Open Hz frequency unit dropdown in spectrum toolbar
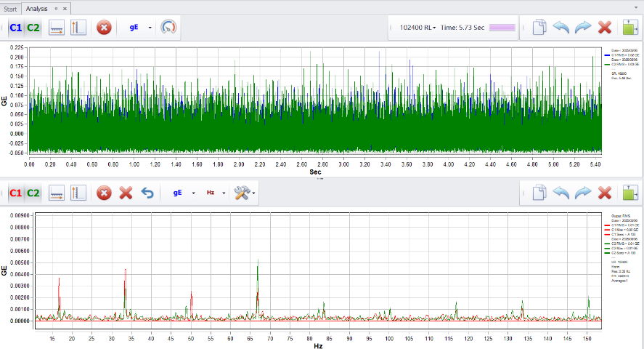 pos(224,193)
